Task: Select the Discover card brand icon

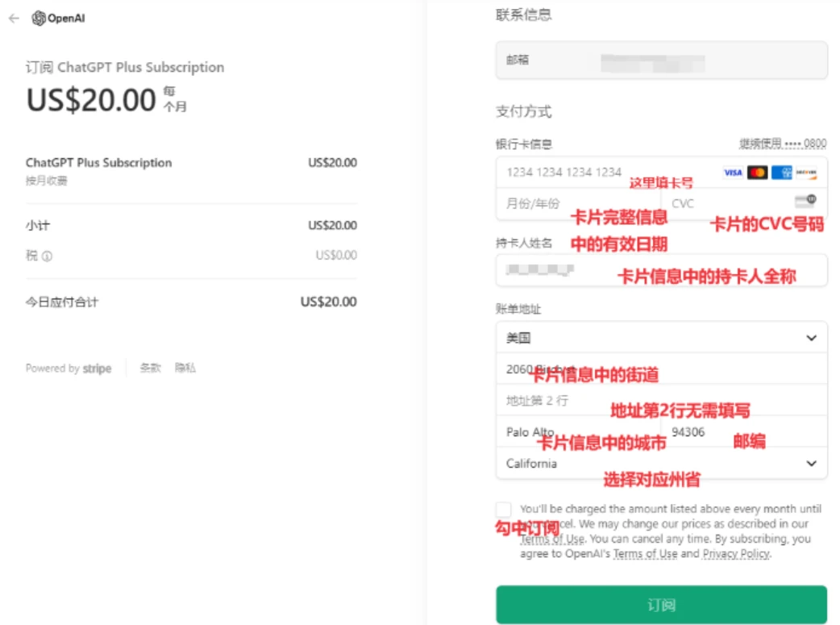Action: 806,173
